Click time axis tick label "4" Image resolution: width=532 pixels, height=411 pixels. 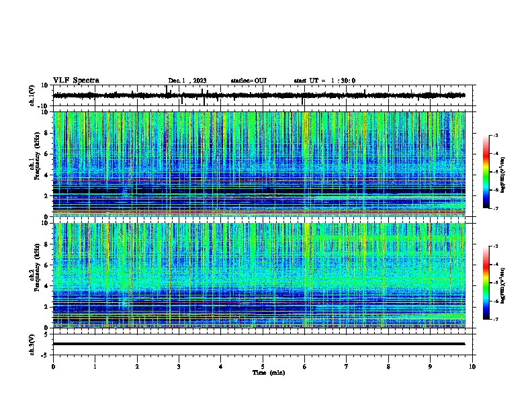click(220, 367)
